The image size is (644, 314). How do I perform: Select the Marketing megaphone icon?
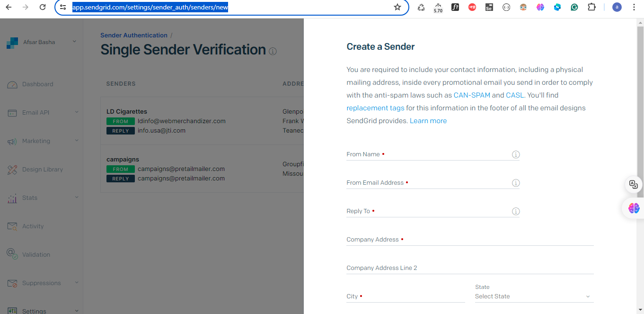coord(12,141)
